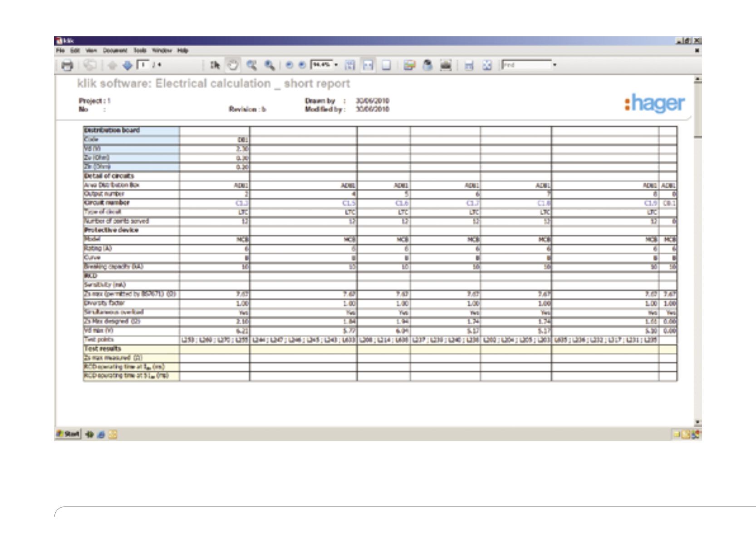Viewport: 756px width, 533px height.
Task: Select the Hand pan tool
Action: click(233, 65)
